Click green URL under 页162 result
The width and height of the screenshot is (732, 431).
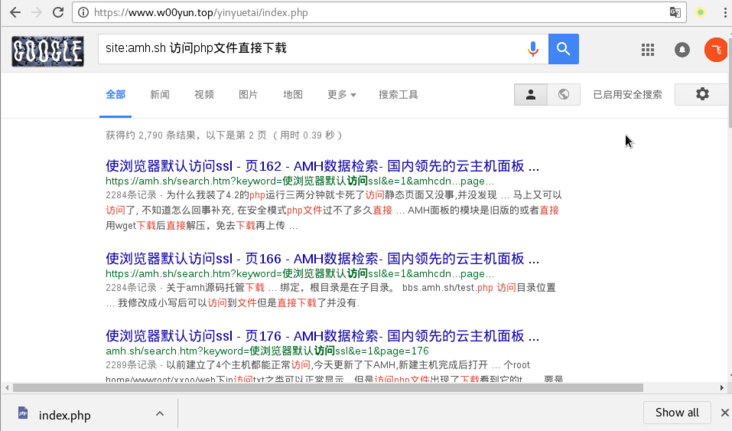click(x=300, y=181)
